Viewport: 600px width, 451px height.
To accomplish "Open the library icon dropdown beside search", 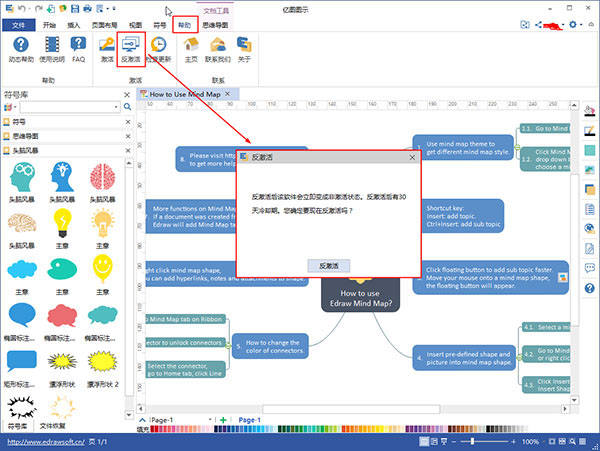I will (x=15, y=107).
